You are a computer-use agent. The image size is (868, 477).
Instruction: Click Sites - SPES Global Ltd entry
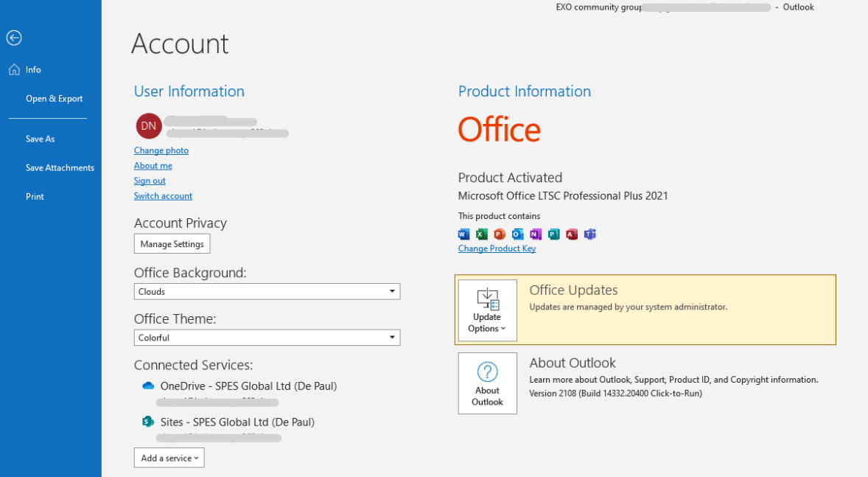click(237, 422)
